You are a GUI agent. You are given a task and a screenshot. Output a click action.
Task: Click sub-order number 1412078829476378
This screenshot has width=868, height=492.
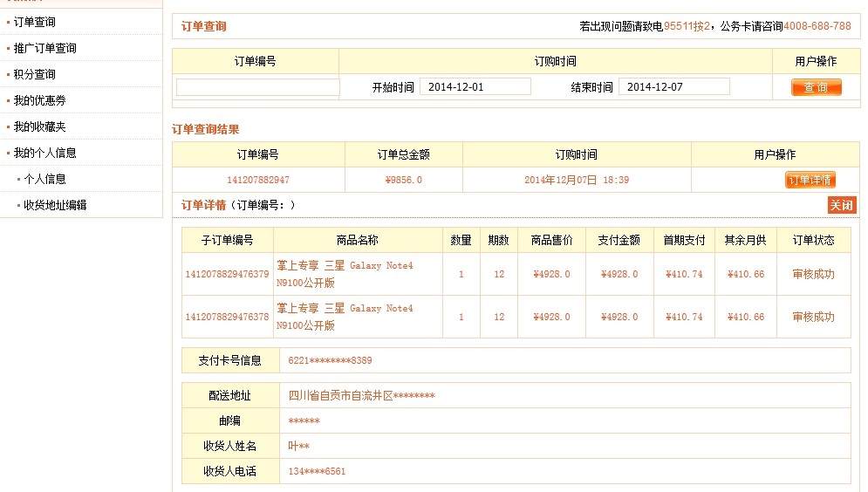tap(227, 318)
